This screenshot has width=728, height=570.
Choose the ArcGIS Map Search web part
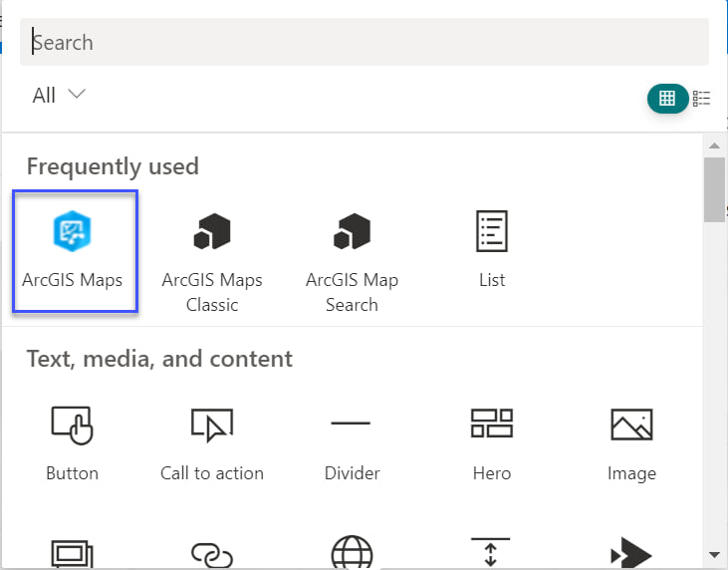(352, 261)
